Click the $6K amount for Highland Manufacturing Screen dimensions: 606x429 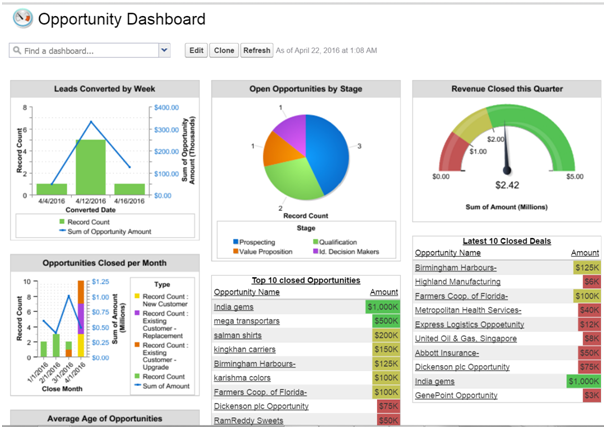click(x=592, y=282)
